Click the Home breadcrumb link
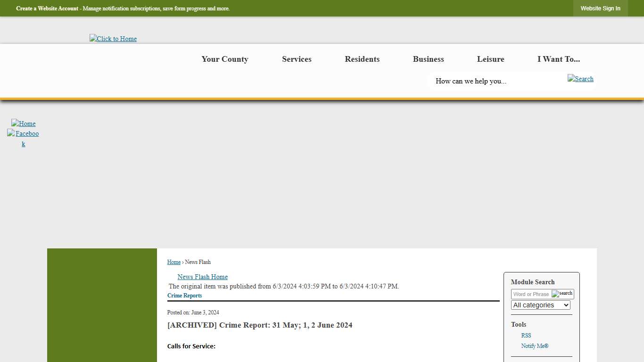 pyautogui.click(x=173, y=262)
